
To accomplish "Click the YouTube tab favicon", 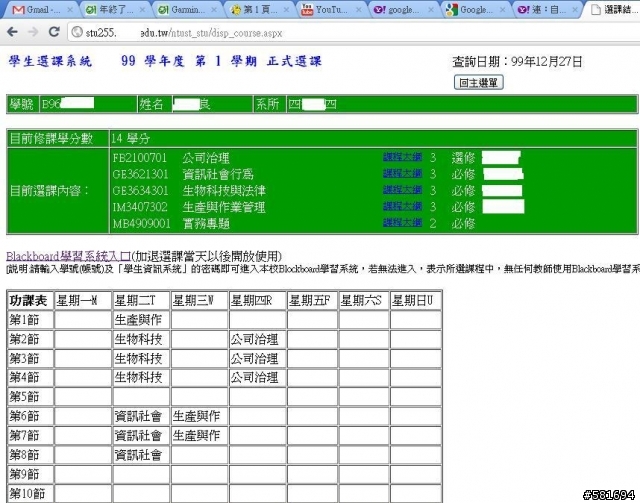I will coord(305,10).
